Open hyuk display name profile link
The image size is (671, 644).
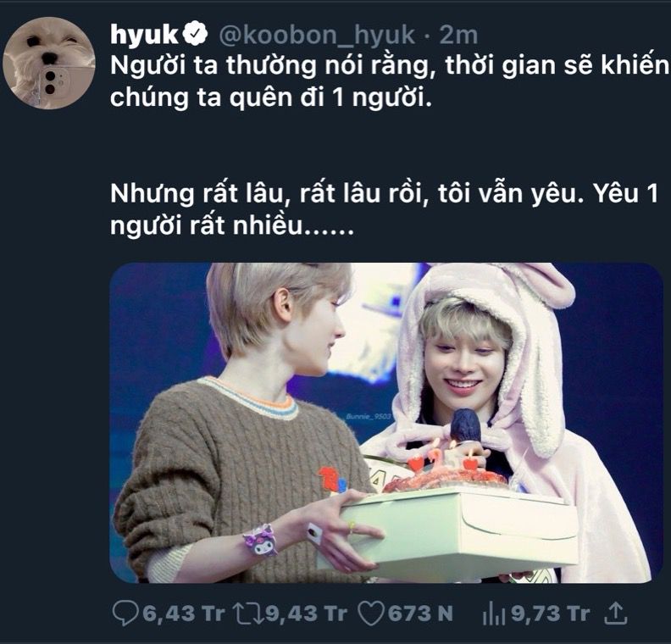(144, 34)
